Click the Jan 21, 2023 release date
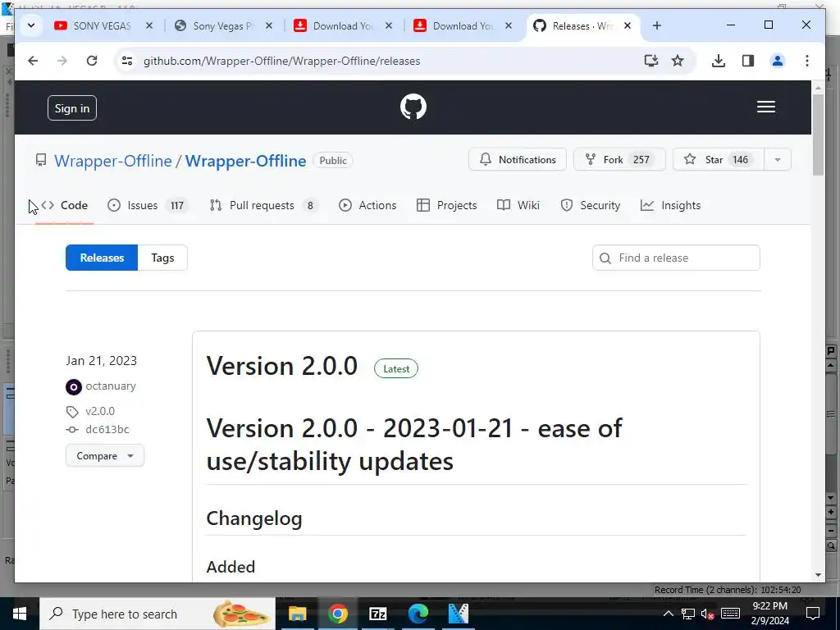840x630 pixels. (101, 361)
